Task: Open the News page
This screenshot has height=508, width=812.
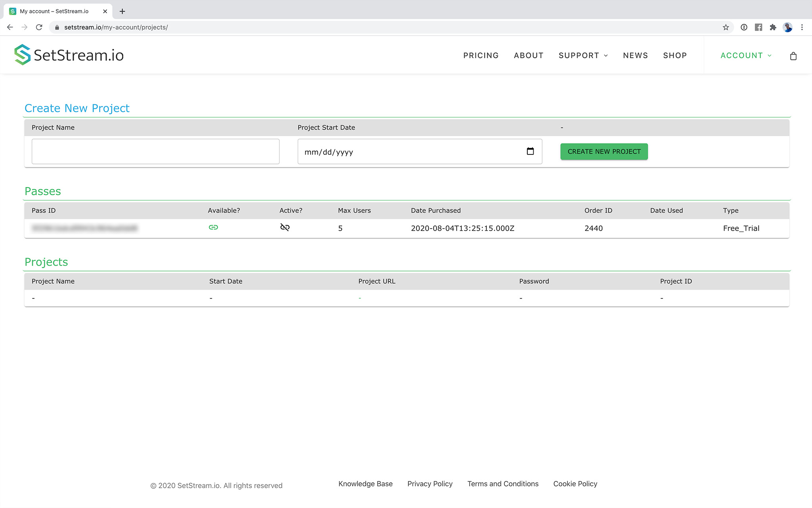Action: 635,56
